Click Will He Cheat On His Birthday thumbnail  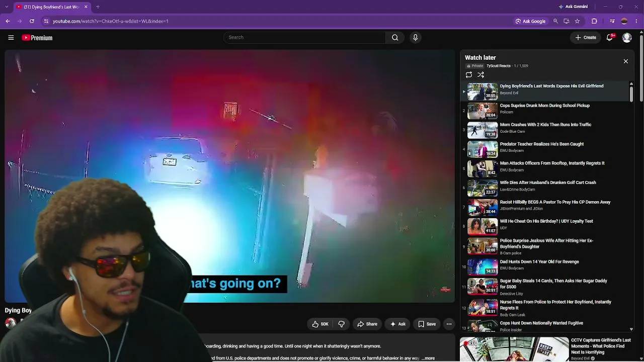482,227
